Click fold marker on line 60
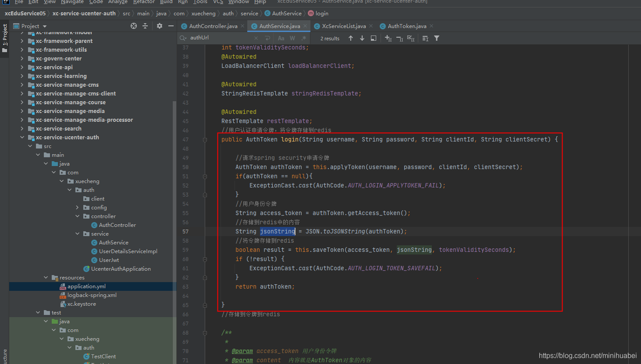 pos(205,259)
